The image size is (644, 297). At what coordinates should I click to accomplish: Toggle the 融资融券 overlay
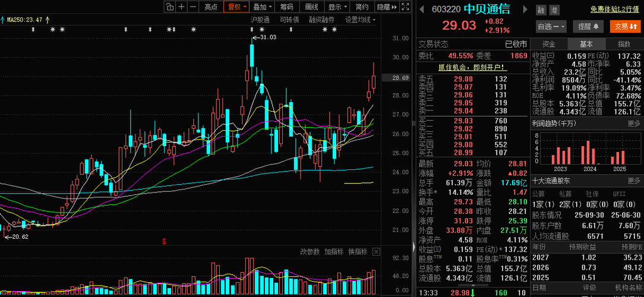(321, 20)
